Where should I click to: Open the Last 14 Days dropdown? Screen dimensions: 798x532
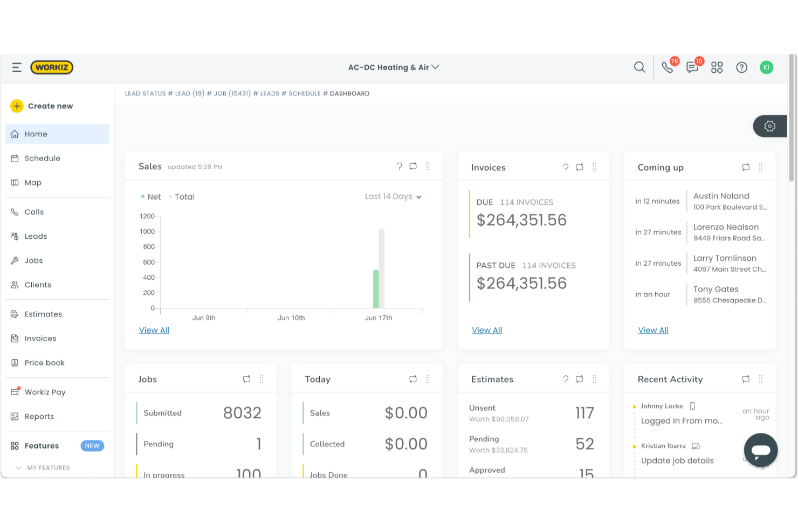point(393,196)
